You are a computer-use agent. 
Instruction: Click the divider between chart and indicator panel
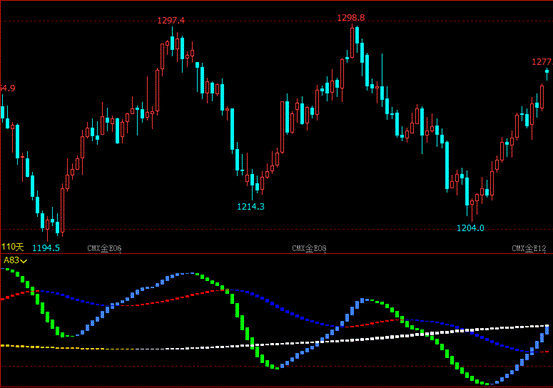[276, 253]
